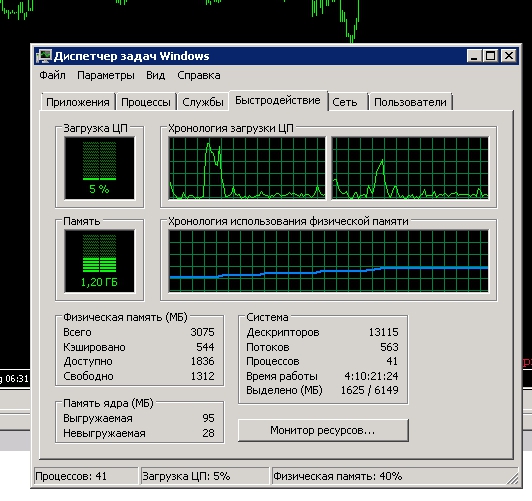Screen dimensions: 532x501
Task: Switch to the Приложения tab
Action: point(78,102)
